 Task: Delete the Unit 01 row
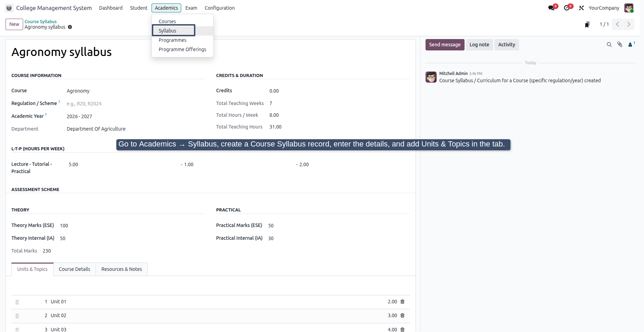pyautogui.click(x=402, y=302)
